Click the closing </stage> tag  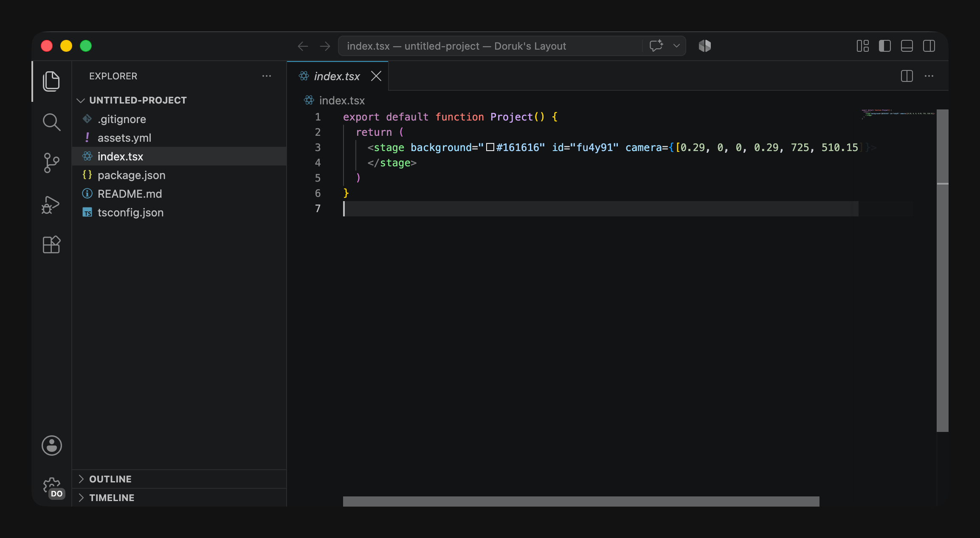(x=392, y=163)
